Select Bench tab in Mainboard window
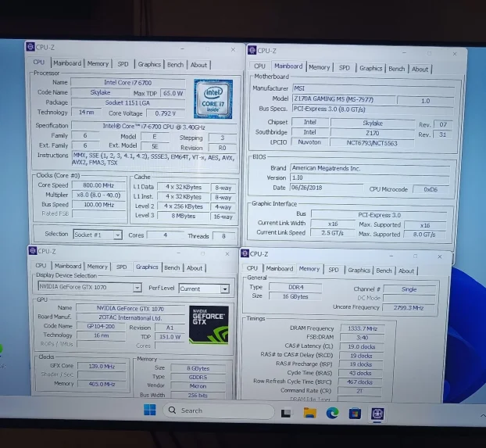486x448 pixels. pyautogui.click(x=397, y=69)
